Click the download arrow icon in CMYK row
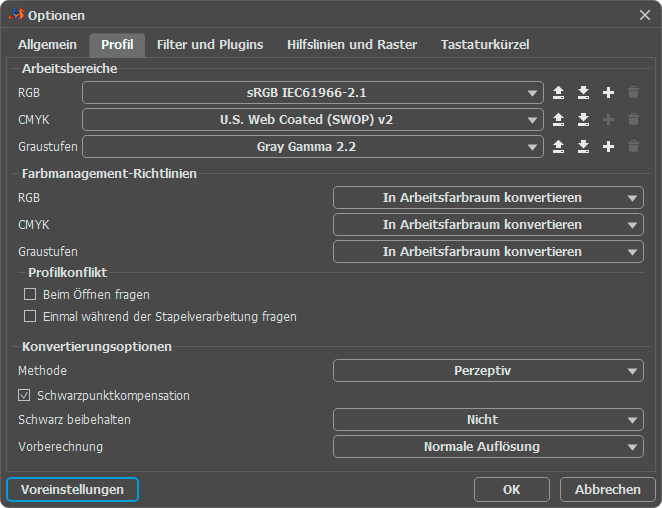This screenshot has height=508, width=662. pyautogui.click(x=583, y=120)
